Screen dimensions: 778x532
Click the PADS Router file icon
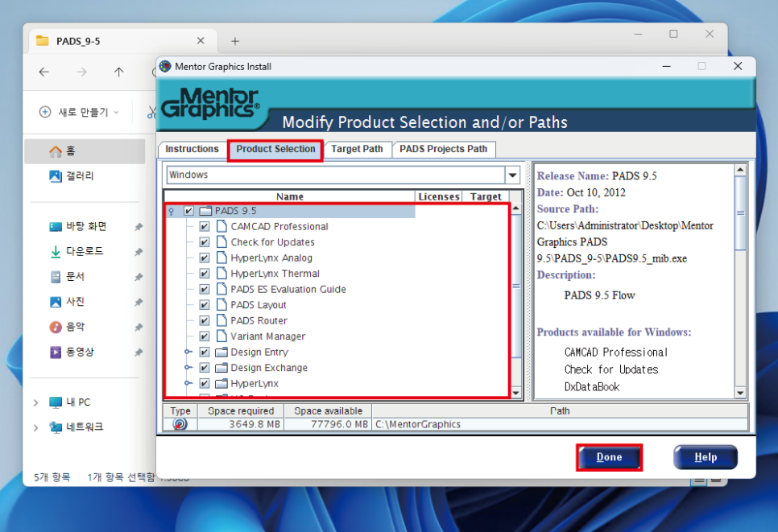pyautogui.click(x=221, y=320)
